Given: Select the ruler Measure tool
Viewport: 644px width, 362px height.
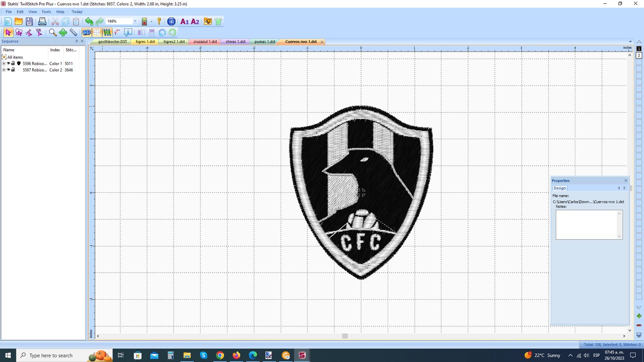Looking at the screenshot, I should coord(73,32).
